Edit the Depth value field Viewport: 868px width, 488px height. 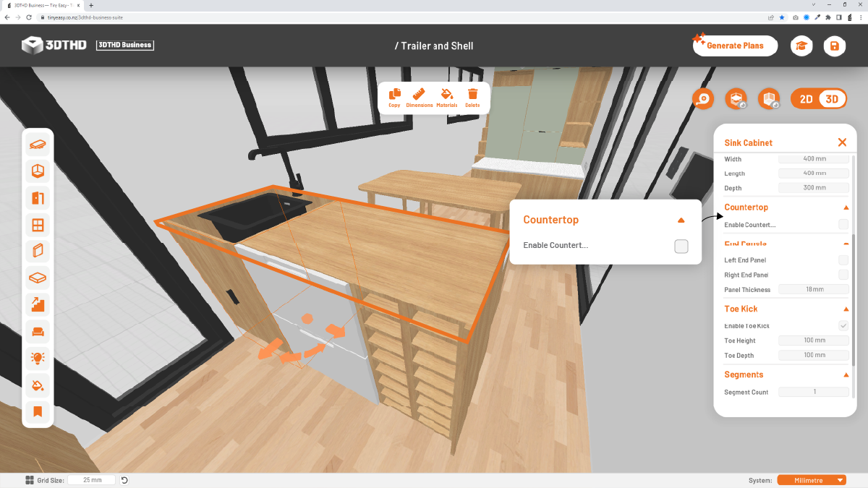click(x=814, y=188)
